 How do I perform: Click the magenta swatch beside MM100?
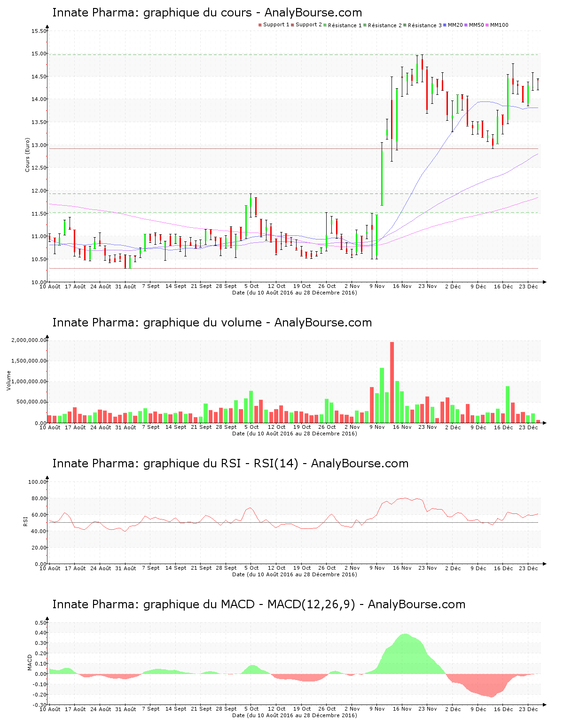[x=487, y=25]
